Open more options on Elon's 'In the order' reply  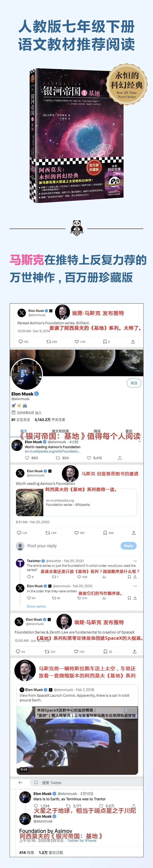[x=135, y=586]
